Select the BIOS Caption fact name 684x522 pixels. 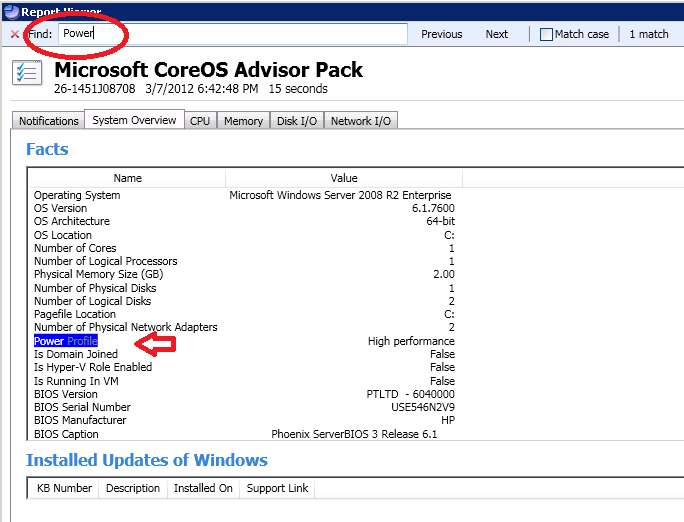66,434
